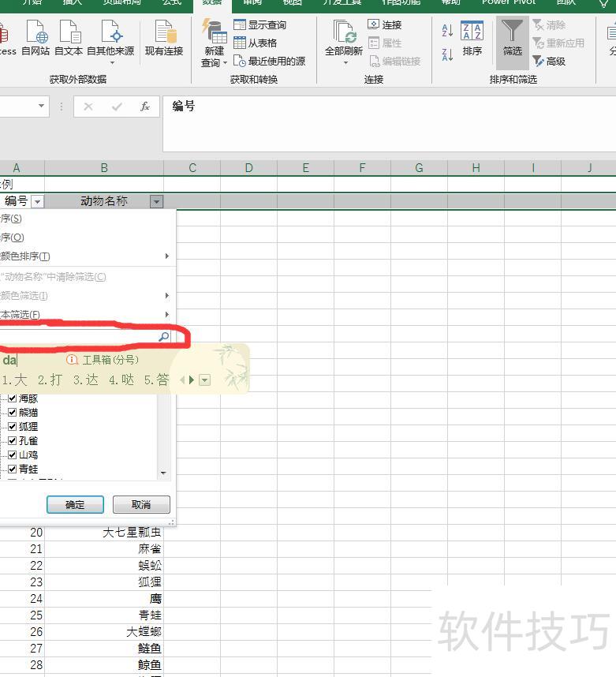Viewport: 616px width, 677px height.
Task: Click 清除 to clear the filter
Action: (549, 25)
